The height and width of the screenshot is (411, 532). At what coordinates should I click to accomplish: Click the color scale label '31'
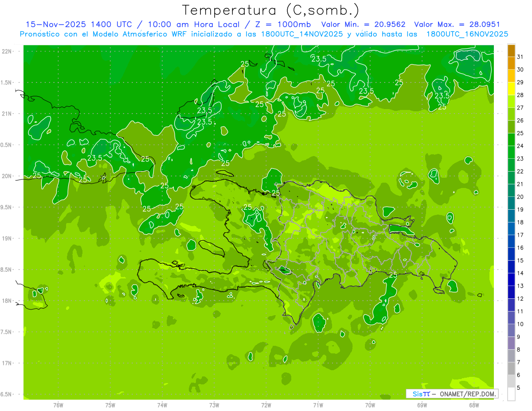[520, 57]
